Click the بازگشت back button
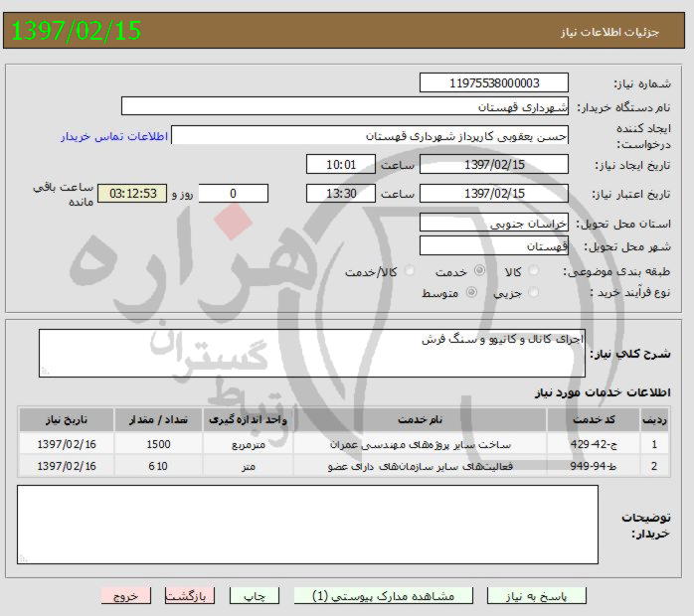The width and height of the screenshot is (694, 616). pos(190,596)
